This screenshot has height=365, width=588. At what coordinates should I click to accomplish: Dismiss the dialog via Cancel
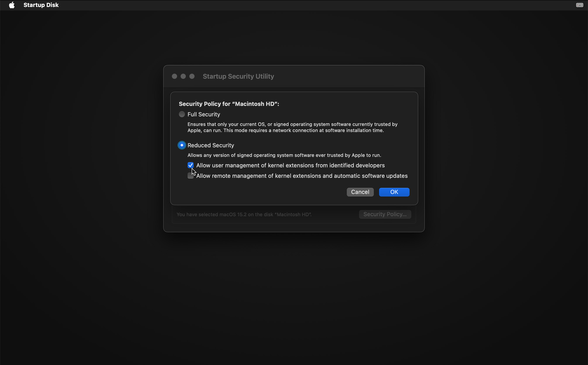point(360,192)
